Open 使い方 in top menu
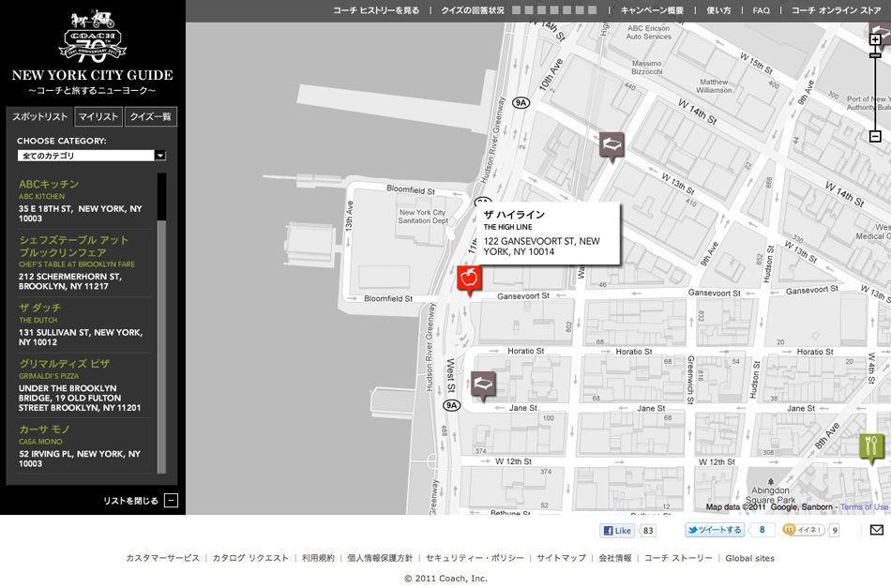Screen dimensions: 891x588 718,10
